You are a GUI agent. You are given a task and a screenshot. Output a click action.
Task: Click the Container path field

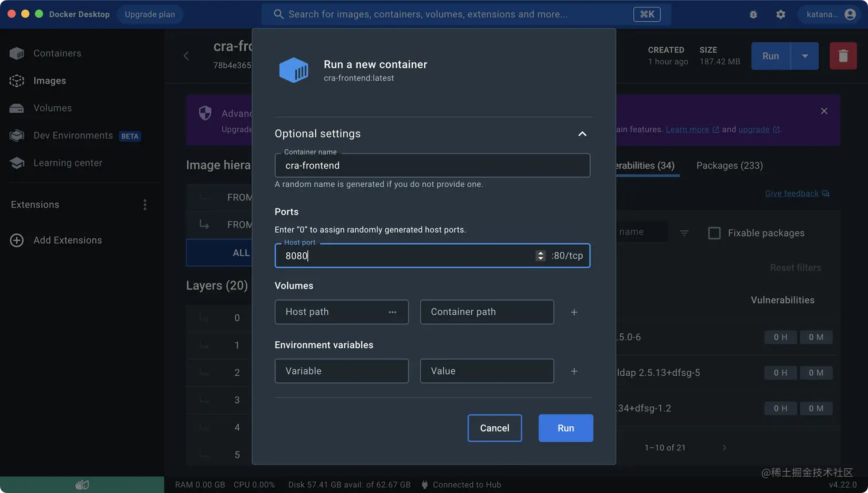(x=487, y=312)
